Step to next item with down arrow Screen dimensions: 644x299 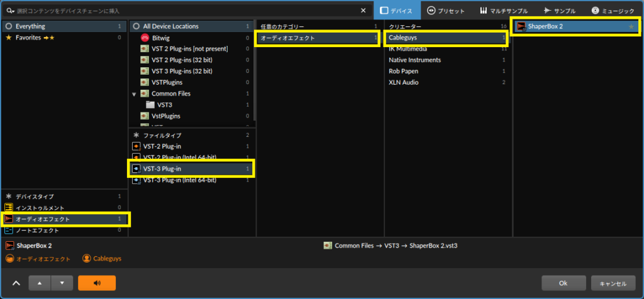62,283
